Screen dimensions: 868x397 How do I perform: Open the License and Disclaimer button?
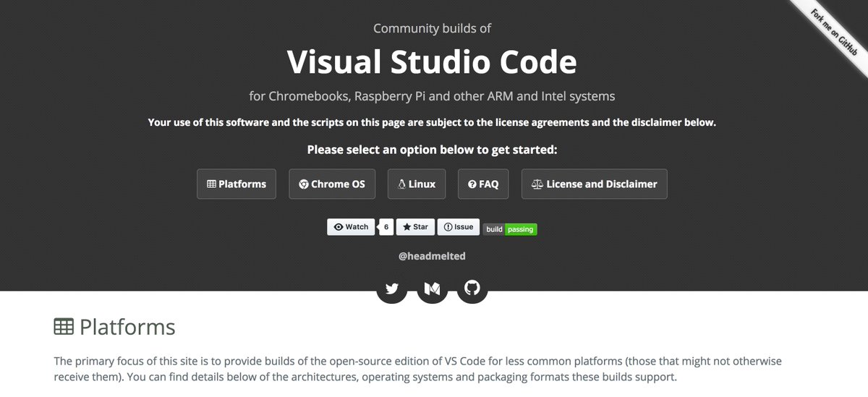pyautogui.click(x=594, y=184)
